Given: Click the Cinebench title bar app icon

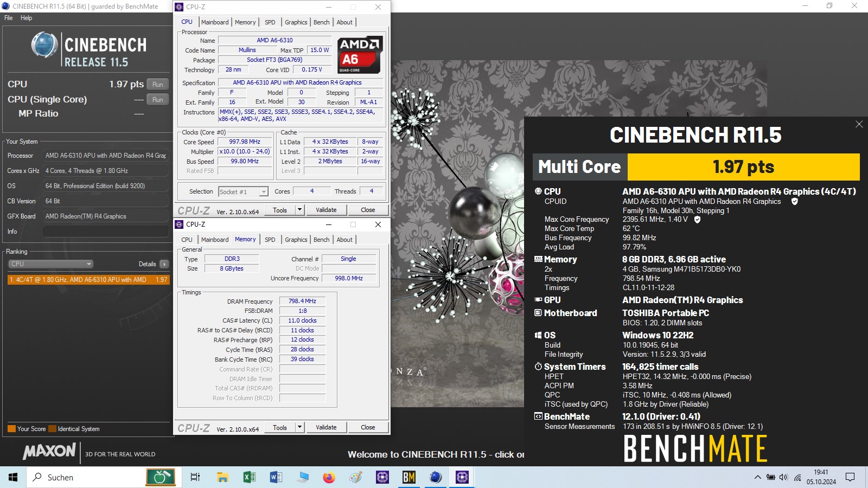Looking at the screenshot, I should coord(6,6).
